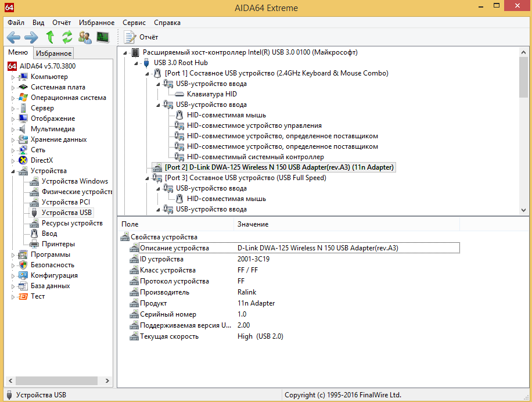Switch to the Избранное tab in sidebar
The height and width of the screenshot is (402, 532).
point(53,53)
